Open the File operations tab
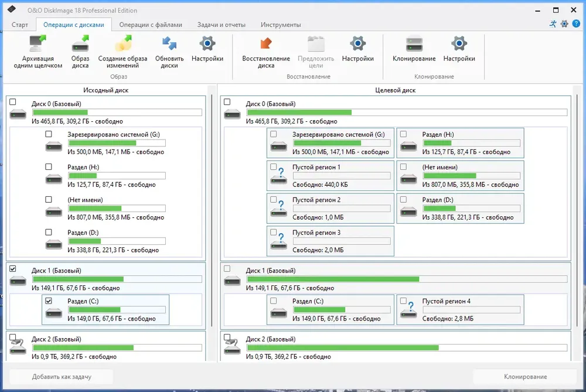 (151, 25)
